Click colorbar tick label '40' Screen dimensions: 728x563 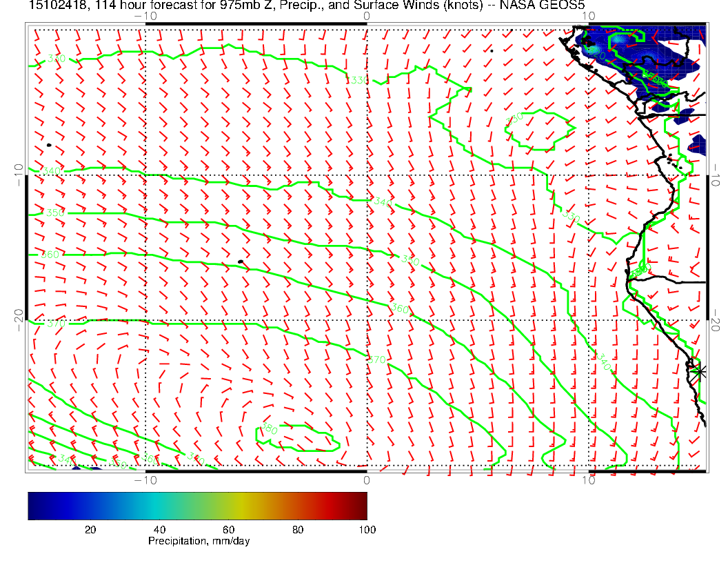click(159, 530)
